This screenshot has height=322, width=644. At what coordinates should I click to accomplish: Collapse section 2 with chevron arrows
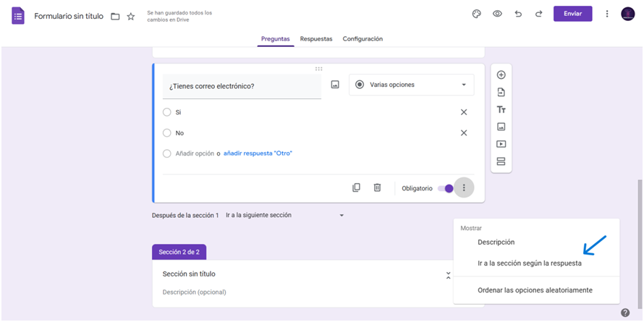448,276
